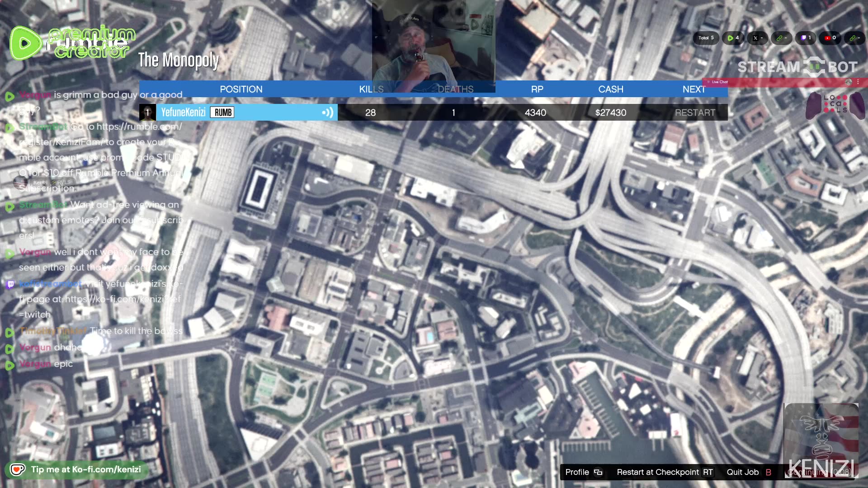
Task: Open the three-dot menu on Live Chat bar
Action: coord(857,82)
